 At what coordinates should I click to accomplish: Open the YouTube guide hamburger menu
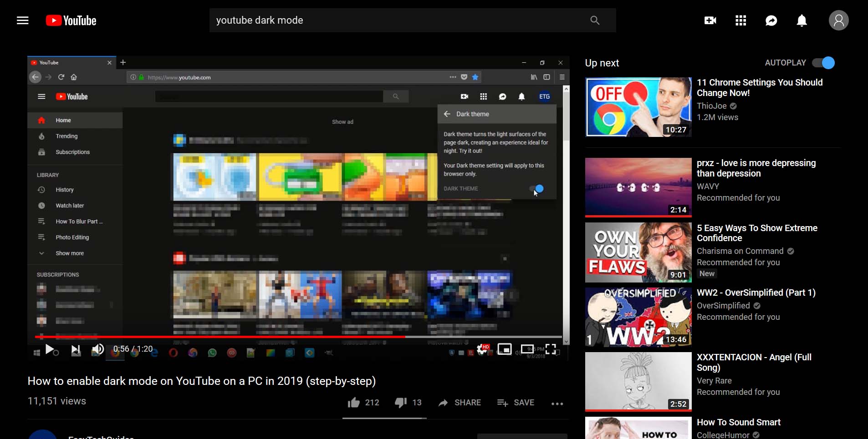(x=22, y=20)
